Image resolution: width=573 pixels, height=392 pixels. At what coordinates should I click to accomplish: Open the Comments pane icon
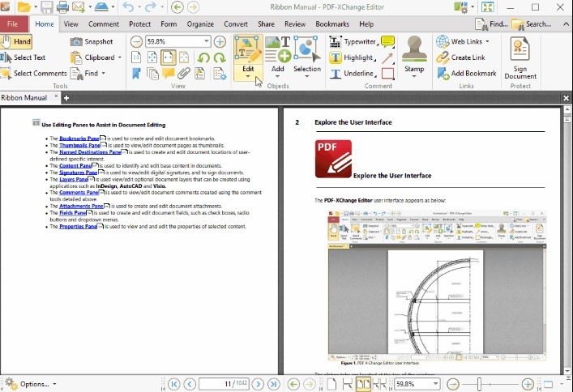point(168,74)
